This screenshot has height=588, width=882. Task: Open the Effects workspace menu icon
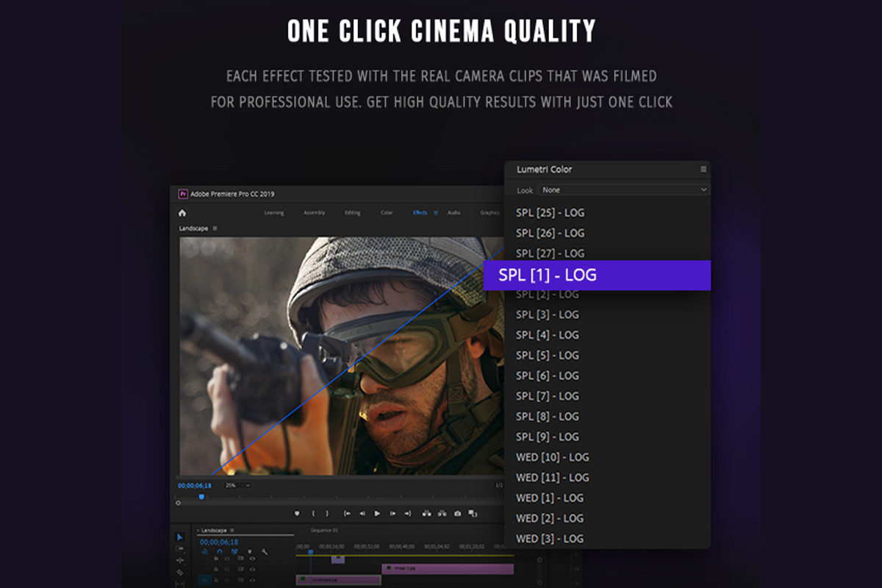(x=436, y=212)
